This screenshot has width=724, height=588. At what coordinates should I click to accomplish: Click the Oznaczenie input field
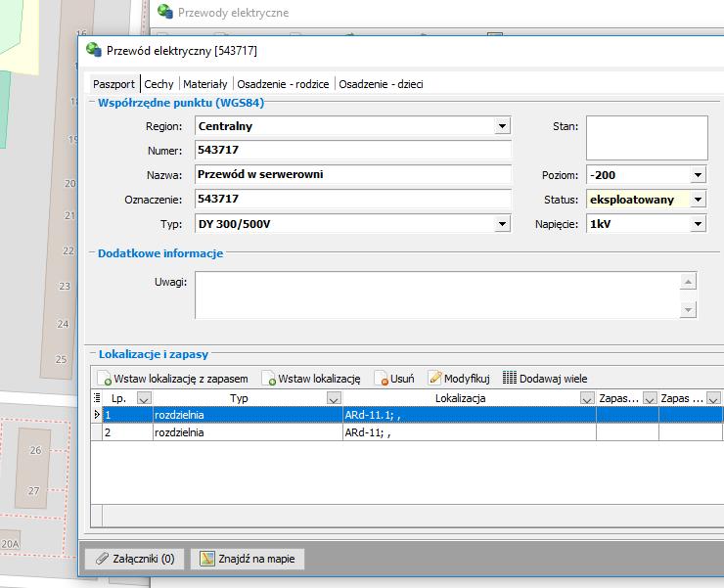(x=353, y=199)
